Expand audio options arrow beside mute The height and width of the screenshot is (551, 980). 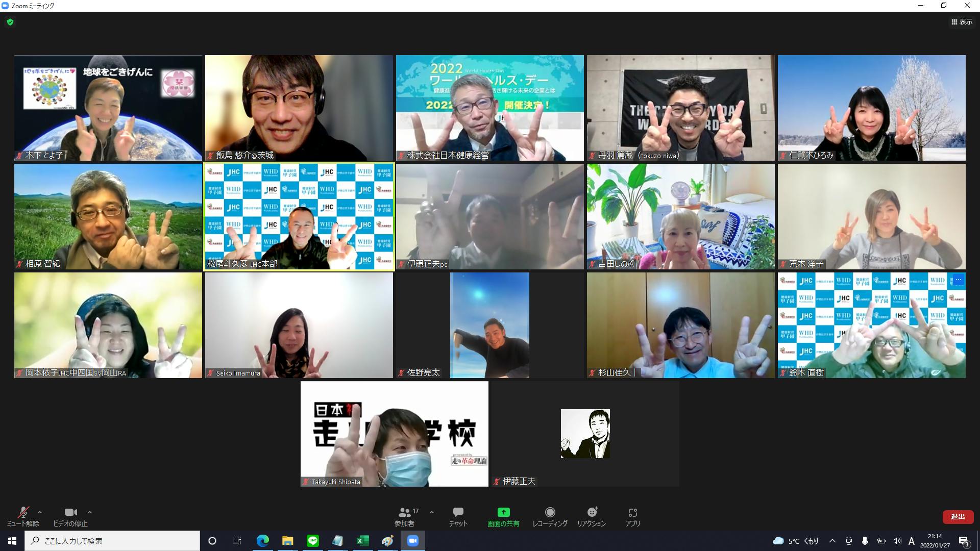[40, 512]
